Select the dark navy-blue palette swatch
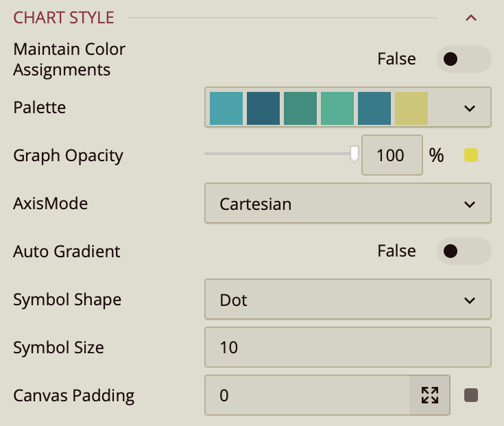Screen dimensions: 504x426 pyautogui.click(x=263, y=108)
